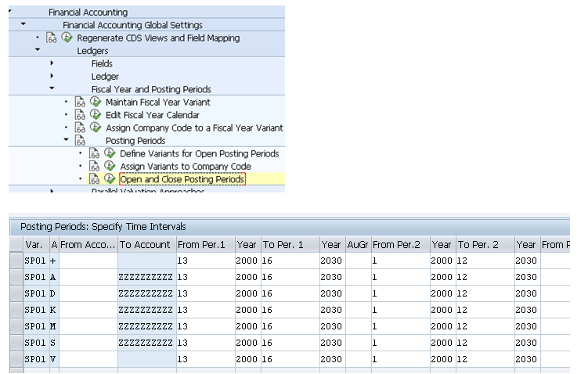Click the Var. column header
This screenshot has height=374, width=588.
36,244
